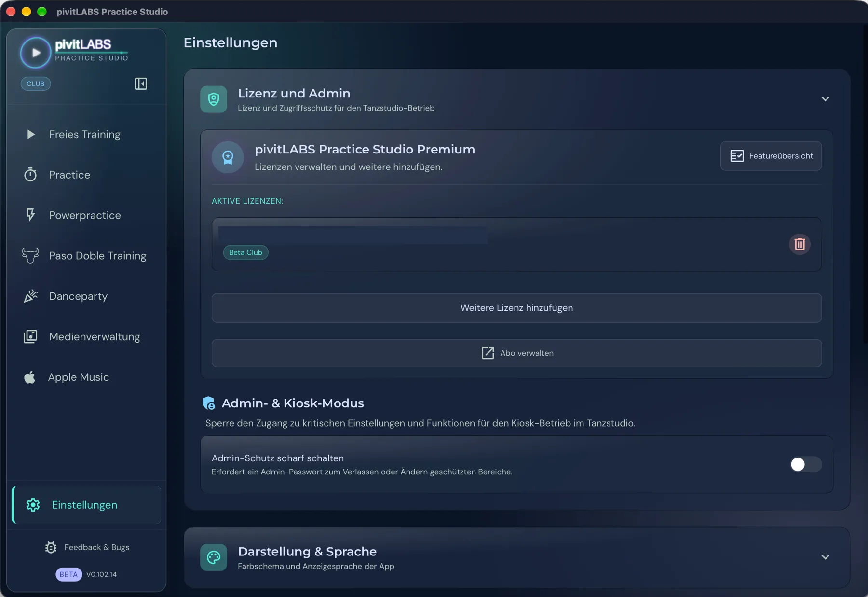Screen dimensions: 868x597
Task: Click the Paso Doble bull head icon
Action: pos(30,255)
